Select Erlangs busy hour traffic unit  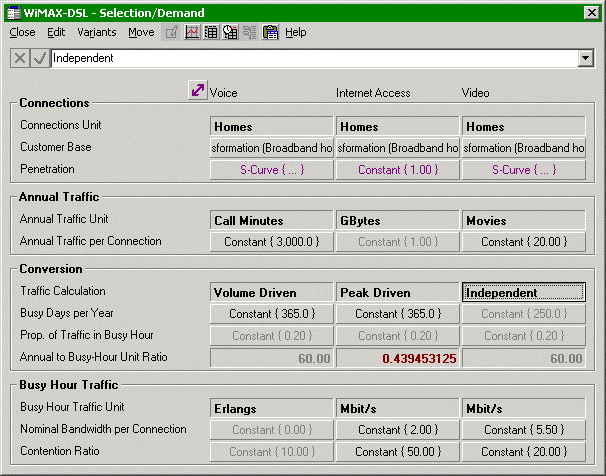tap(271, 408)
